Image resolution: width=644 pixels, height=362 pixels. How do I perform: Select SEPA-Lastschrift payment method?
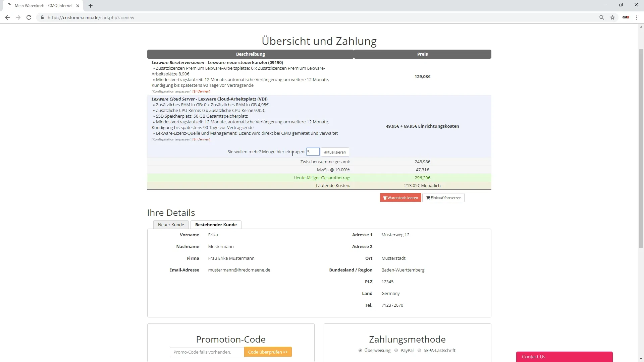419,351
